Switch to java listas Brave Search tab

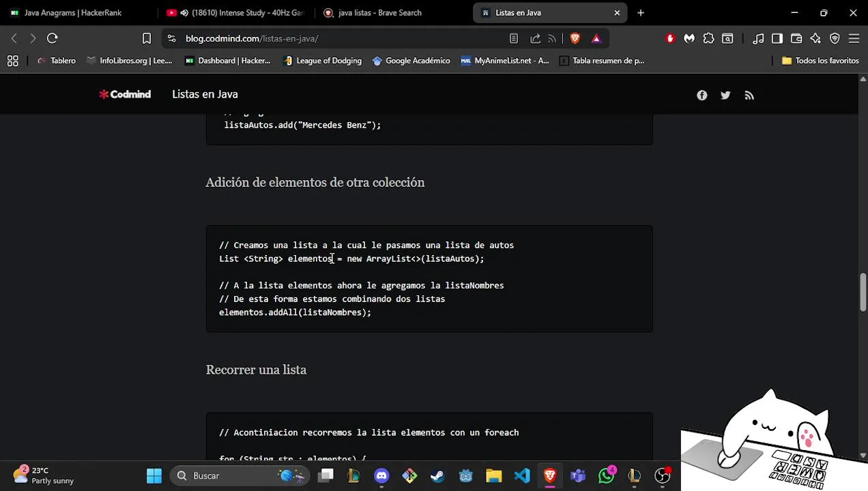(380, 12)
